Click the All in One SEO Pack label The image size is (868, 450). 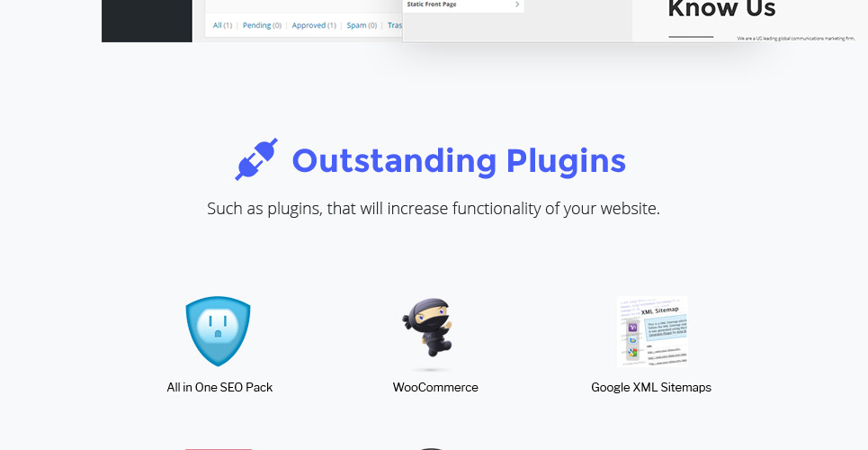219,387
